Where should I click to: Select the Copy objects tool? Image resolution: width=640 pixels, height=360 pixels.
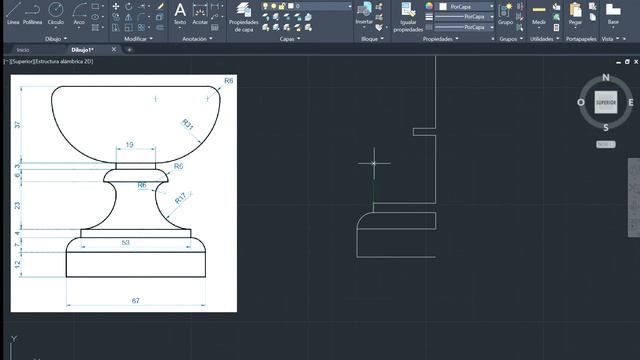(x=116, y=17)
